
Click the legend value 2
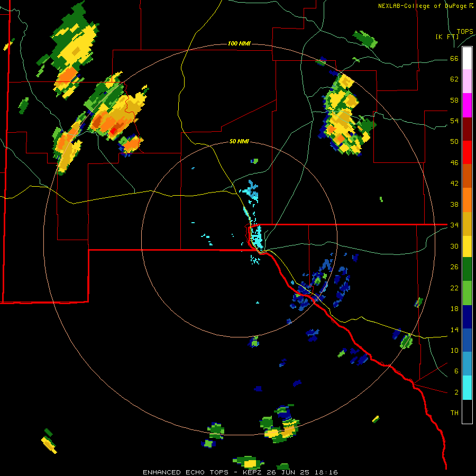pyautogui.click(x=456, y=392)
